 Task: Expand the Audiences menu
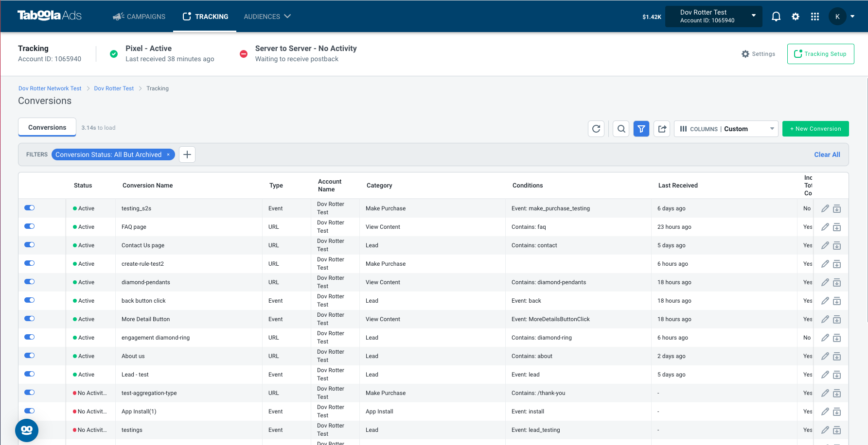coord(267,17)
